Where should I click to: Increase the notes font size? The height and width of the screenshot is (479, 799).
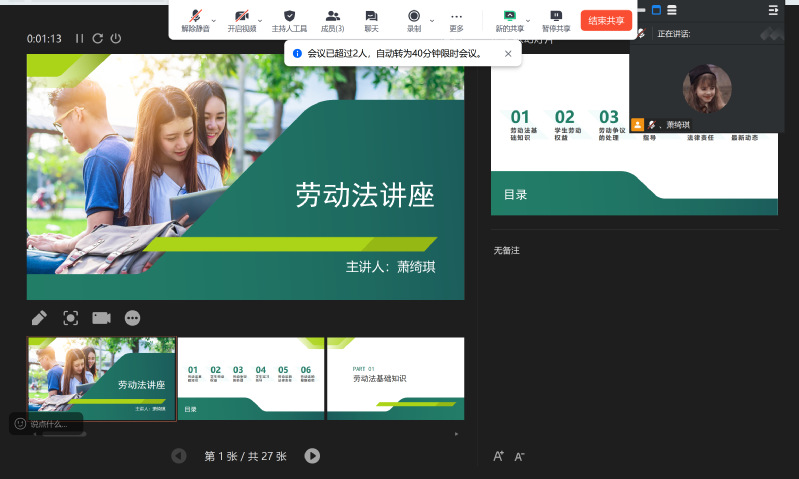[498, 456]
